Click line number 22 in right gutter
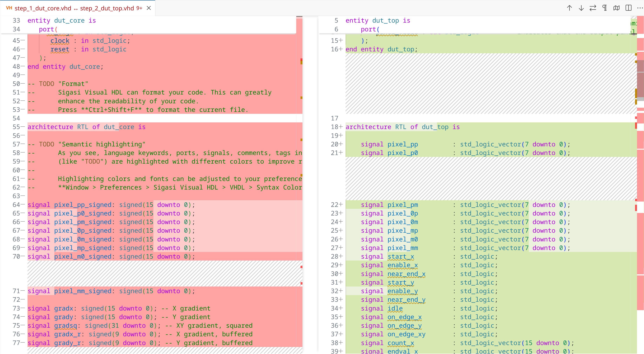 [334, 205]
